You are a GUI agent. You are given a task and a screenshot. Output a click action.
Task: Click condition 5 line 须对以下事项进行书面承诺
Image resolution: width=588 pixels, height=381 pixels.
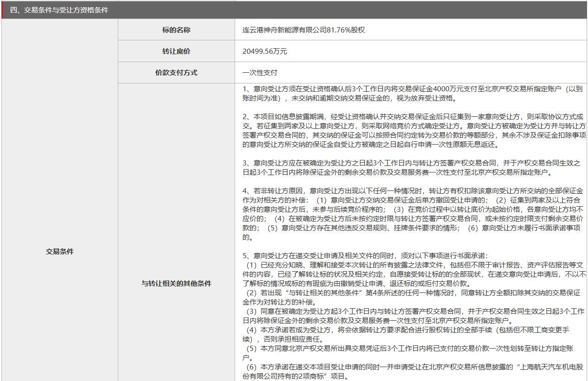[x=365, y=255]
